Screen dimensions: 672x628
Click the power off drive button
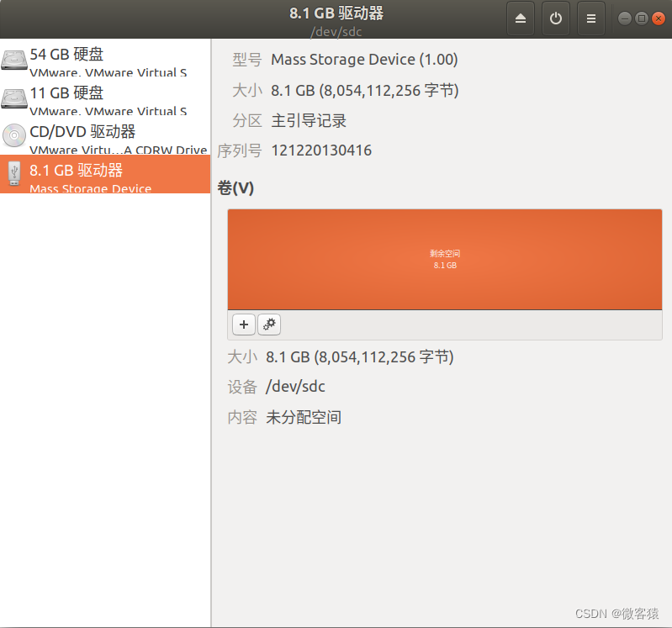[555, 18]
